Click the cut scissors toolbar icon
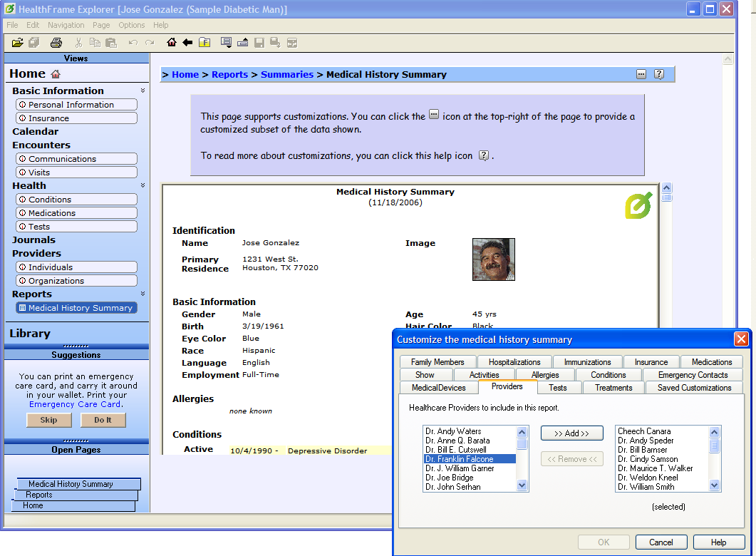The height and width of the screenshot is (556, 756). point(78,43)
